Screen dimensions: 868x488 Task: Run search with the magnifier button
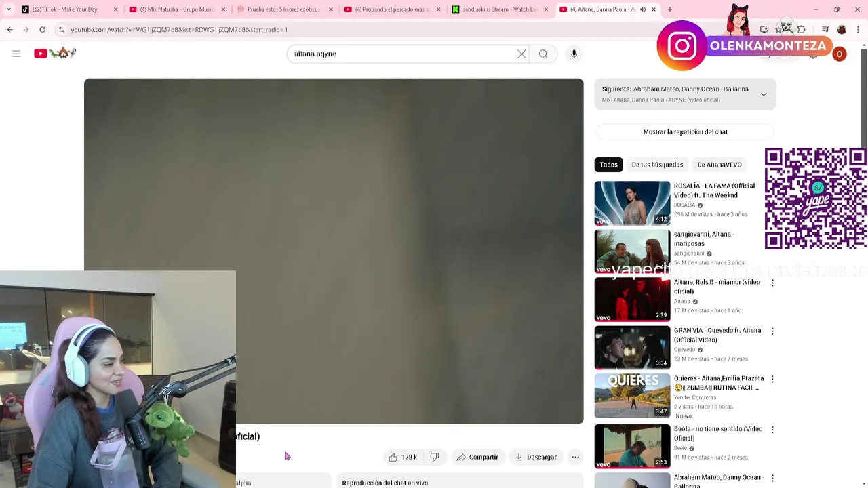click(543, 54)
